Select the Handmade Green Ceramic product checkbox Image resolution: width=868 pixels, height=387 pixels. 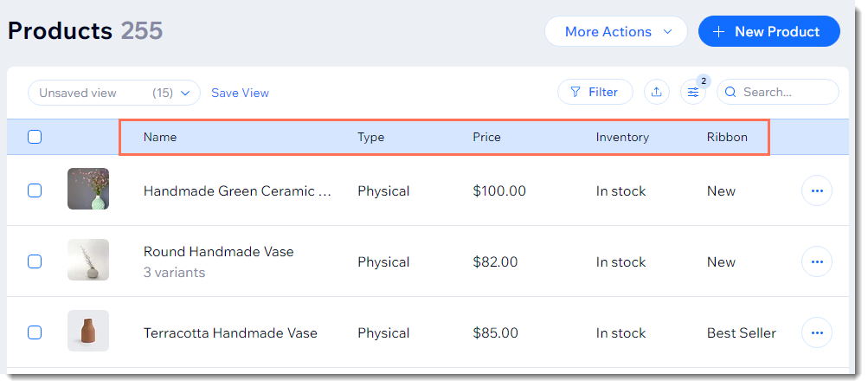(x=35, y=190)
